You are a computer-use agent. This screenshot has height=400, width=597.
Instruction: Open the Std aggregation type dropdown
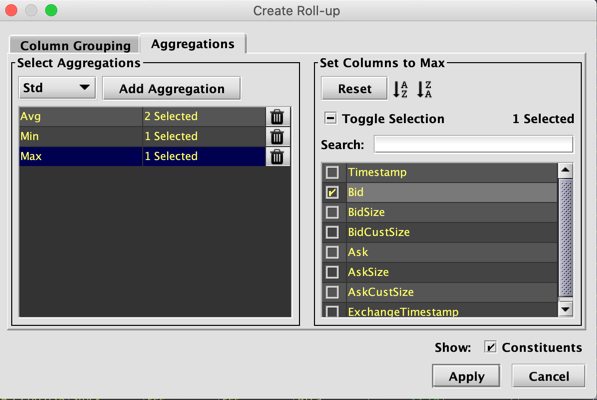click(x=57, y=88)
